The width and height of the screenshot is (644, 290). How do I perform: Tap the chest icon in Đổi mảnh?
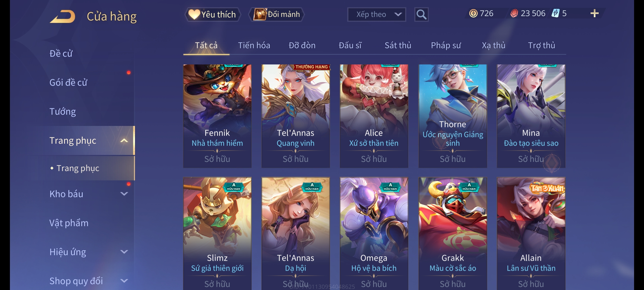pos(260,14)
